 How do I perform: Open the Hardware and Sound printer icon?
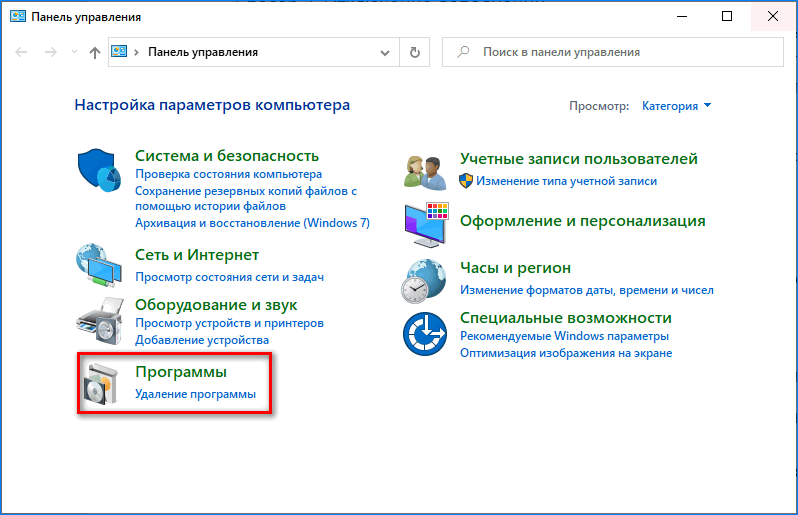tap(100, 322)
